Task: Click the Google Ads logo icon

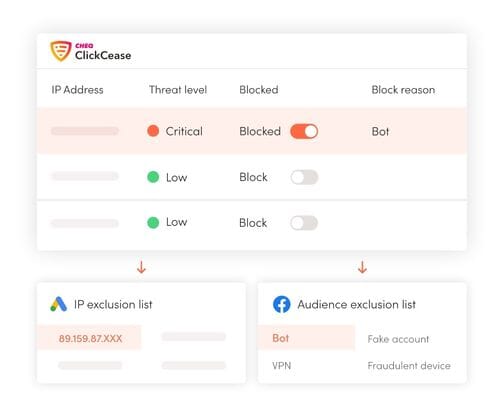Action: (59, 304)
